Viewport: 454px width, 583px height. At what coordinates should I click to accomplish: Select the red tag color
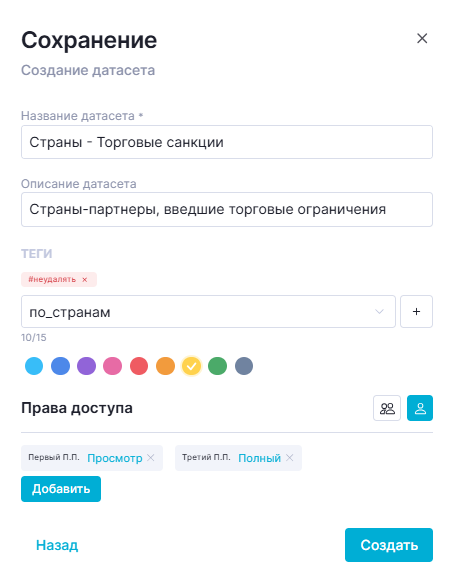click(139, 366)
